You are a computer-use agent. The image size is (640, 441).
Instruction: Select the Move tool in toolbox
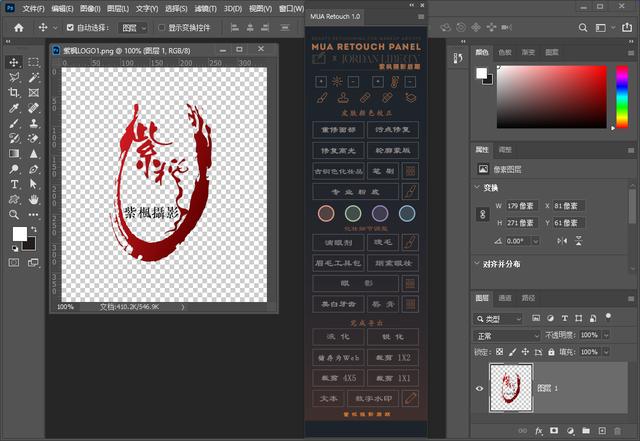(x=14, y=62)
